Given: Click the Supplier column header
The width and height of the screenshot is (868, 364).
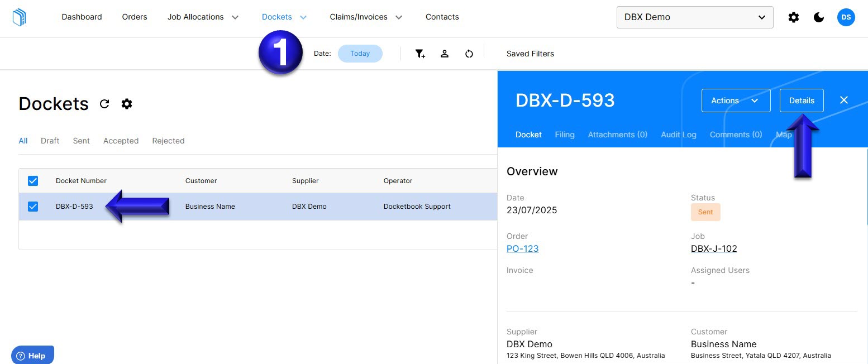Looking at the screenshot, I should (x=305, y=181).
